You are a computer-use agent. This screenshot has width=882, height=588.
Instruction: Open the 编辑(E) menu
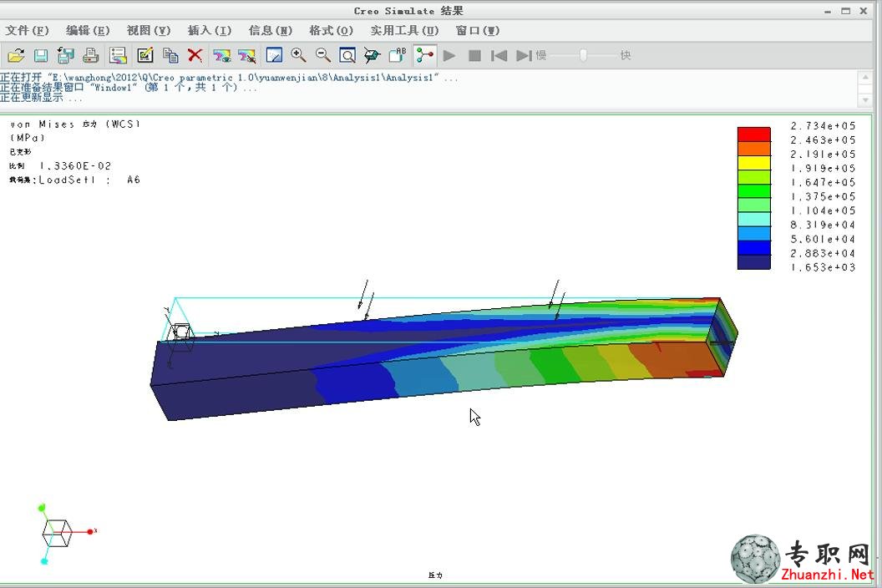pos(88,30)
